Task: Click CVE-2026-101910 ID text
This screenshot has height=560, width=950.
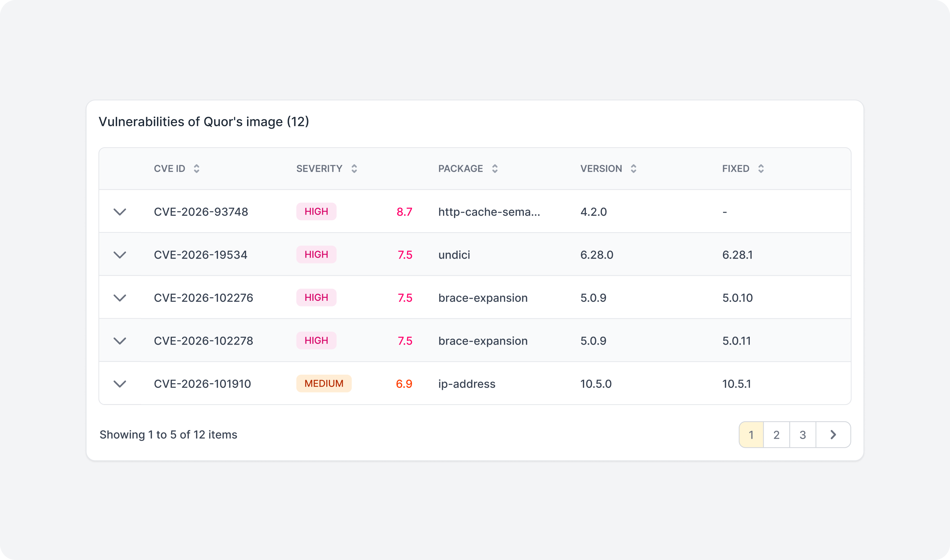Action: point(202,384)
